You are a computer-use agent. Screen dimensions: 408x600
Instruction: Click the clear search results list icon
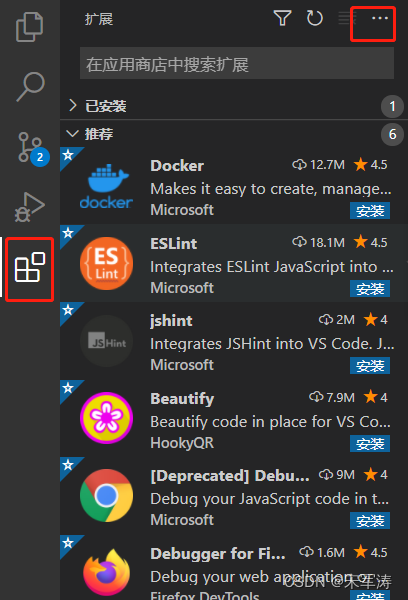pyautogui.click(x=348, y=18)
